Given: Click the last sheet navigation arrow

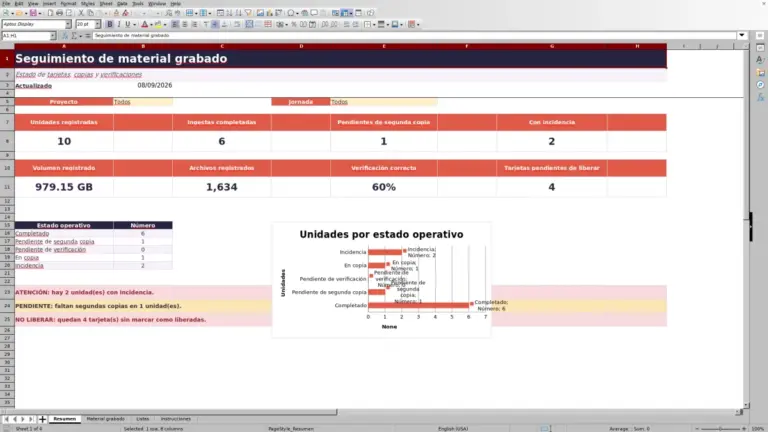Looking at the screenshot, I should [31, 419].
